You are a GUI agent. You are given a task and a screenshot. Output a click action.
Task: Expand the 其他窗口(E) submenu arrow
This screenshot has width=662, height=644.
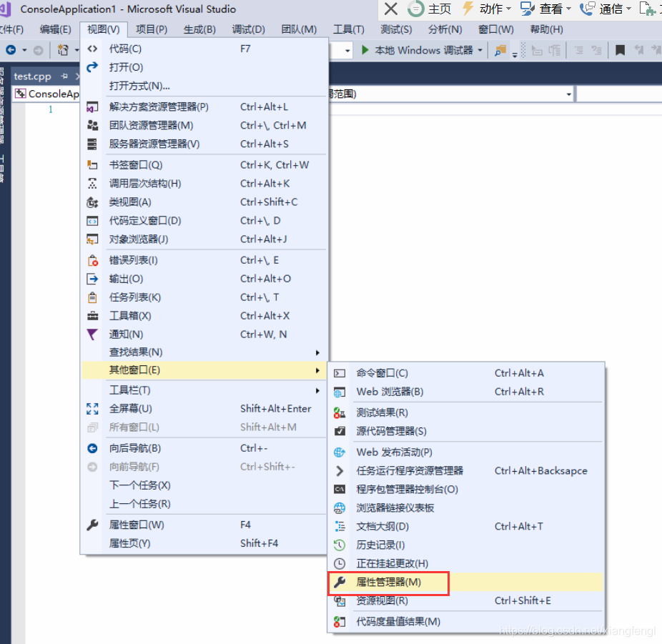coord(317,370)
